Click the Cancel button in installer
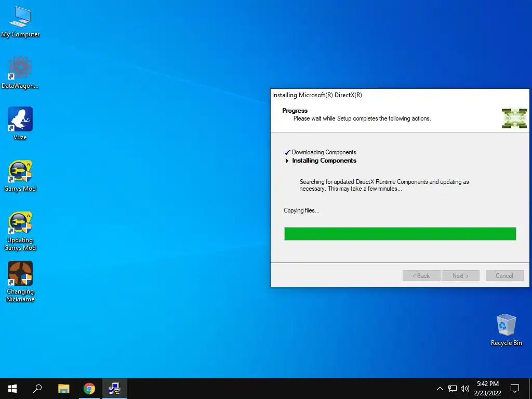 coord(504,275)
